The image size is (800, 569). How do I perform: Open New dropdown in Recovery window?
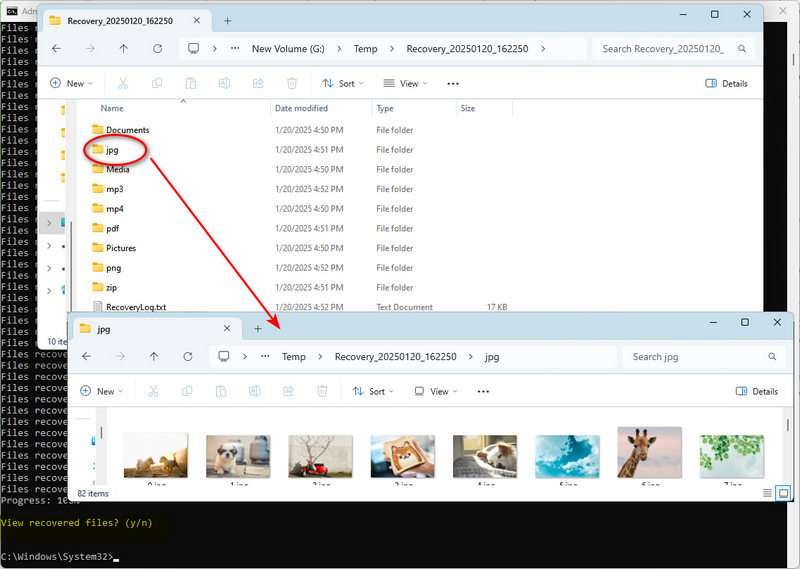tap(71, 83)
